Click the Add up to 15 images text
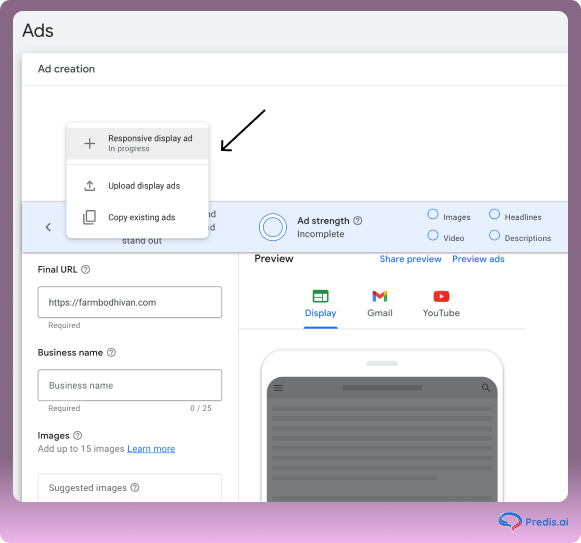 (x=81, y=449)
